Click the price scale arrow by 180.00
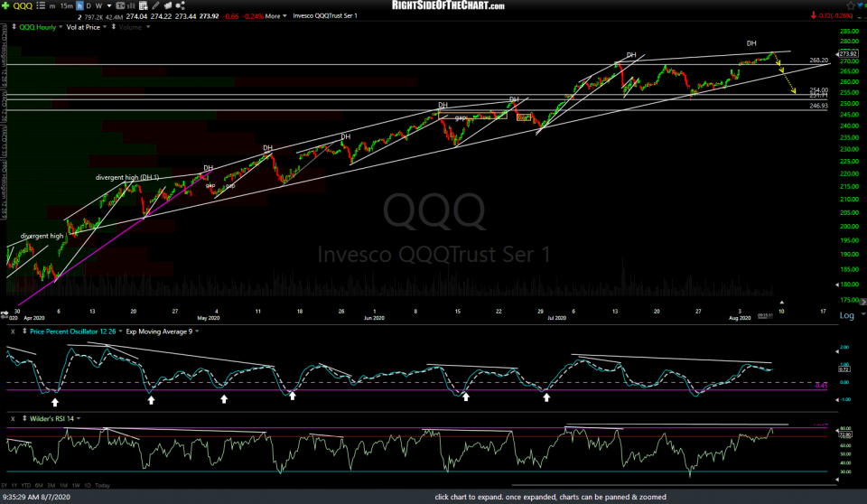This screenshot has width=867, height=504. (836, 285)
